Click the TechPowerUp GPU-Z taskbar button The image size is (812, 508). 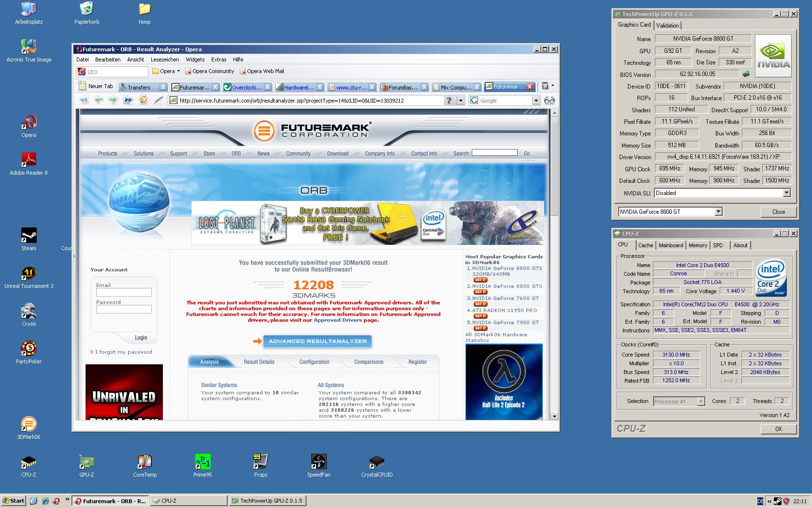(x=267, y=501)
